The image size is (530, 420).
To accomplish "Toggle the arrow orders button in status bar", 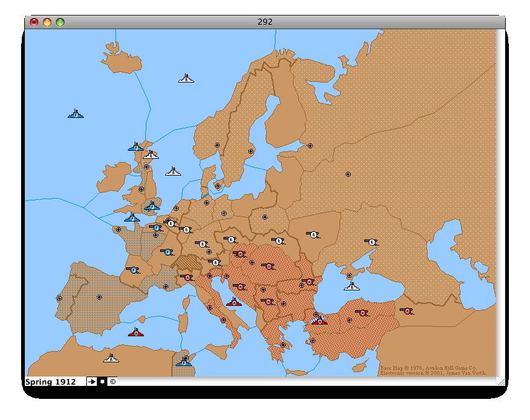I will (91, 382).
